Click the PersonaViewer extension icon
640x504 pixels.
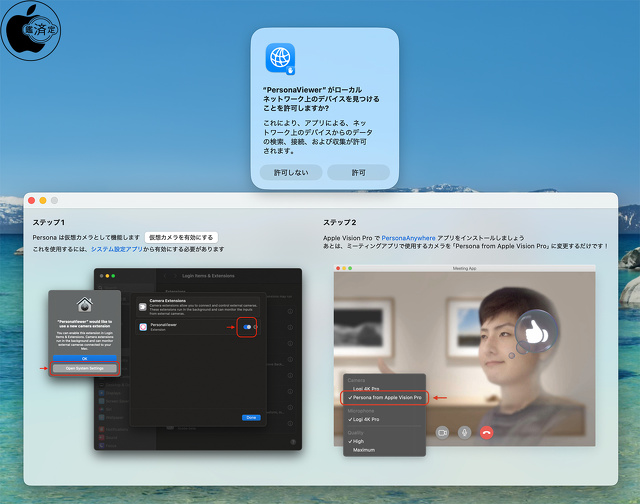click(x=143, y=327)
